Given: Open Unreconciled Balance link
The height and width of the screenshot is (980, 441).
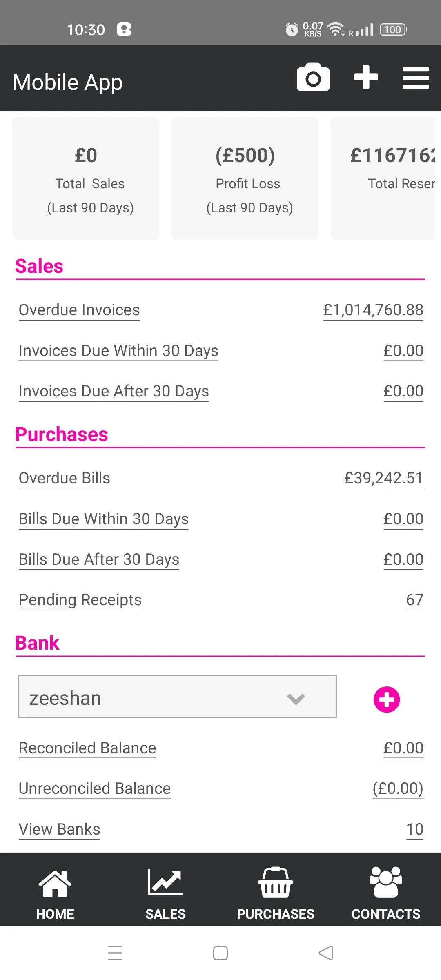Looking at the screenshot, I should (95, 788).
